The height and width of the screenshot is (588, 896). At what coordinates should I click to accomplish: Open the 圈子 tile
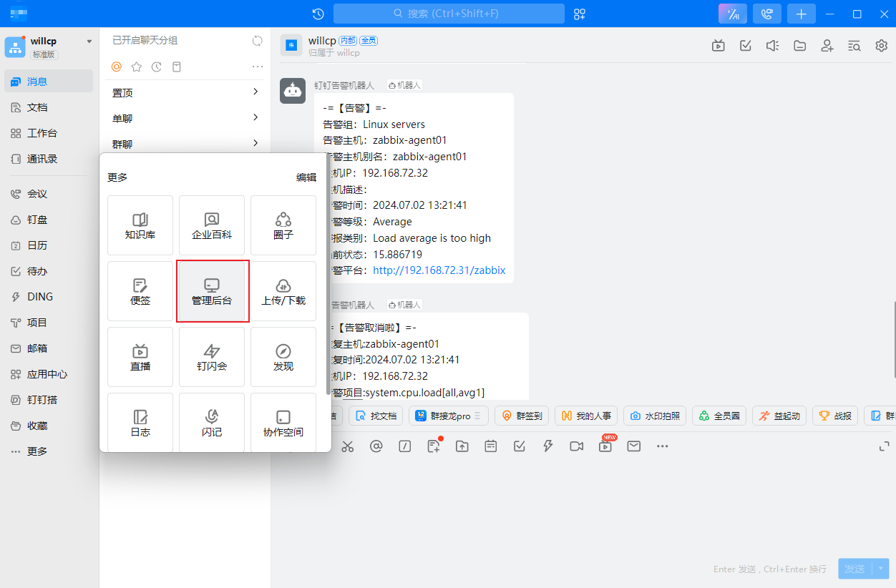pyautogui.click(x=283, y=225)
